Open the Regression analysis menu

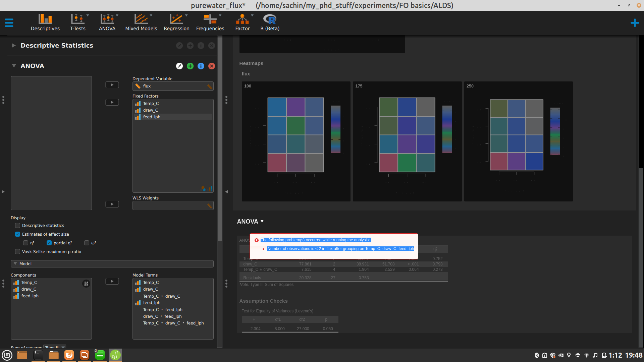(176, 22)
